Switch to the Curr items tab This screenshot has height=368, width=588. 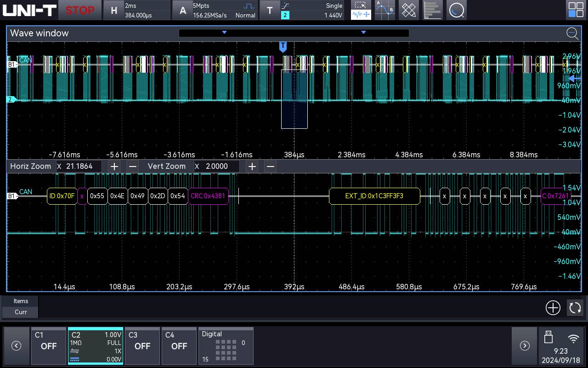click(20, 312)
